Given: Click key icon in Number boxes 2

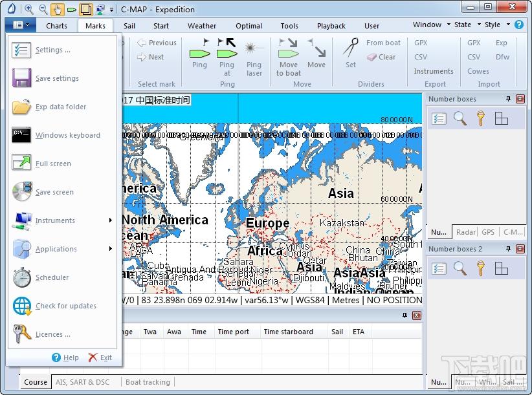Looking at the screenshot, I should [x=480, y=269].
